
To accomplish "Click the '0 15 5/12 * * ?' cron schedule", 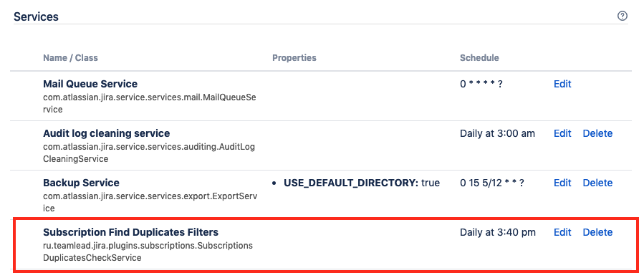I will 492,183.
